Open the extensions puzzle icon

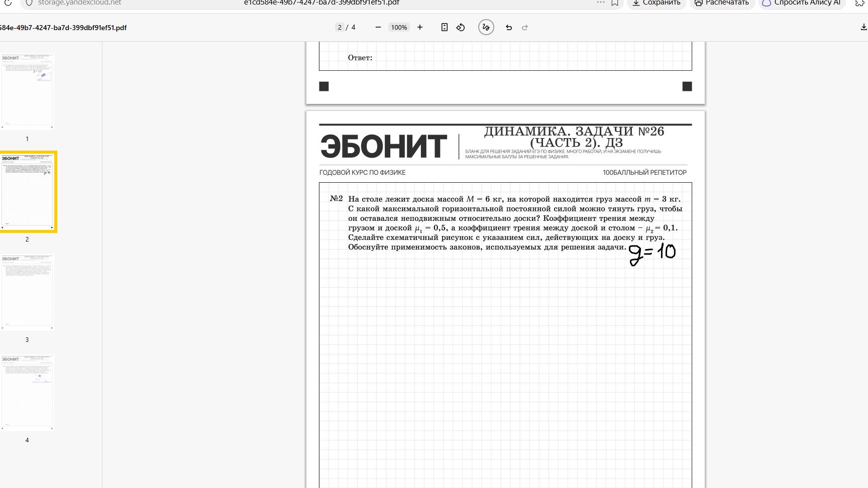click(860, 3)
